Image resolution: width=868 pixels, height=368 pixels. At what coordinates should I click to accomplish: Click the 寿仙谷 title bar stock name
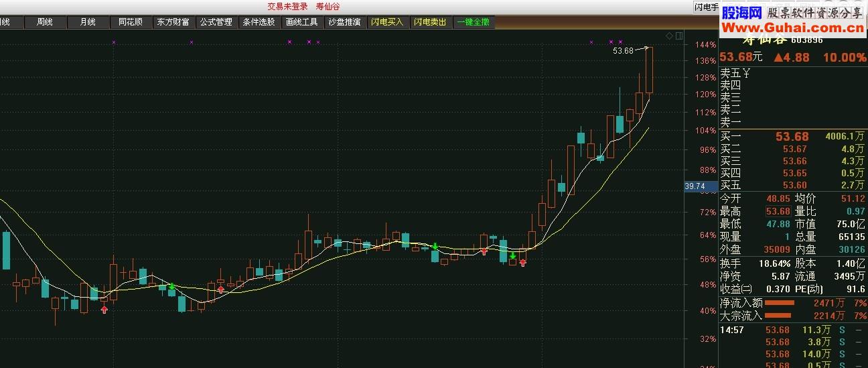[x=328, y=7]
